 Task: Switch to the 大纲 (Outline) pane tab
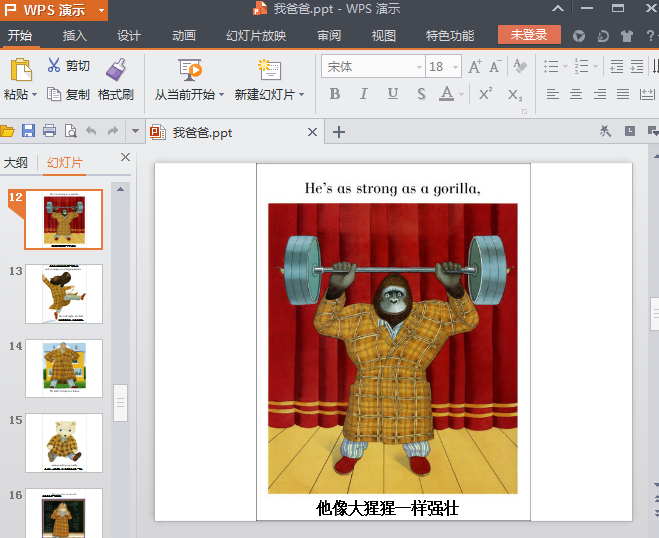[x=16, y=162]
